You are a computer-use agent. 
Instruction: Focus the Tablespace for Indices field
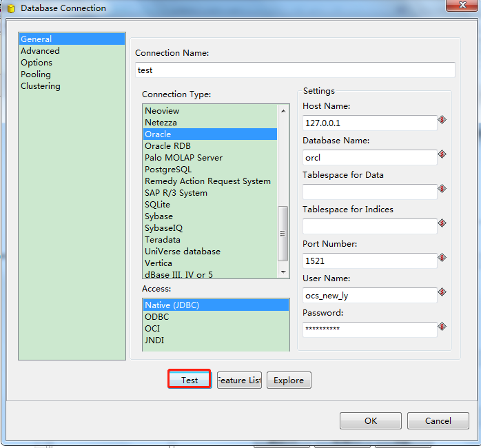pyautogui.click(x=369, y=227)
